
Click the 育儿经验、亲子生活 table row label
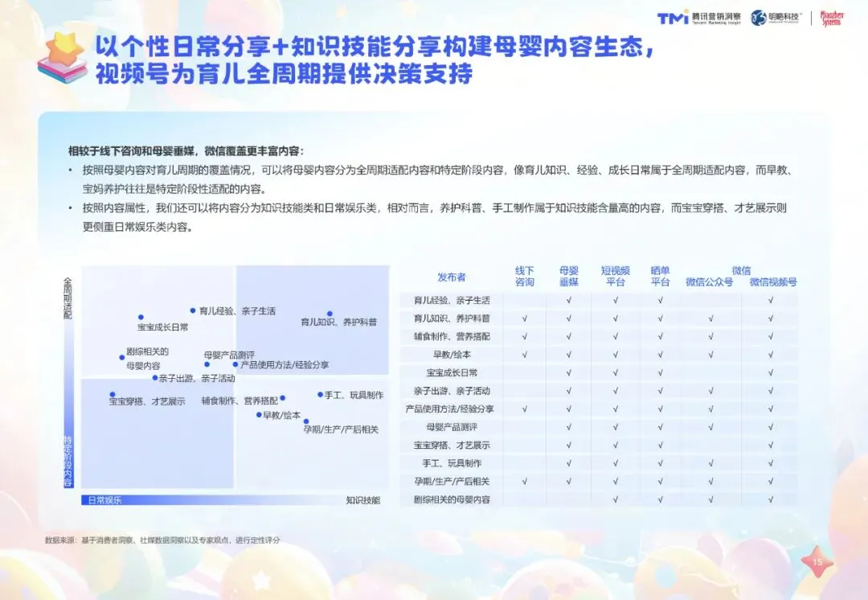(x=452, y=300)
